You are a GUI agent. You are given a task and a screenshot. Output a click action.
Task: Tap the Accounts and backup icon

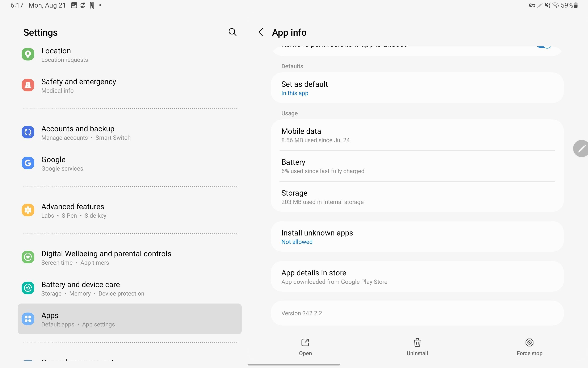pos(28,132)
